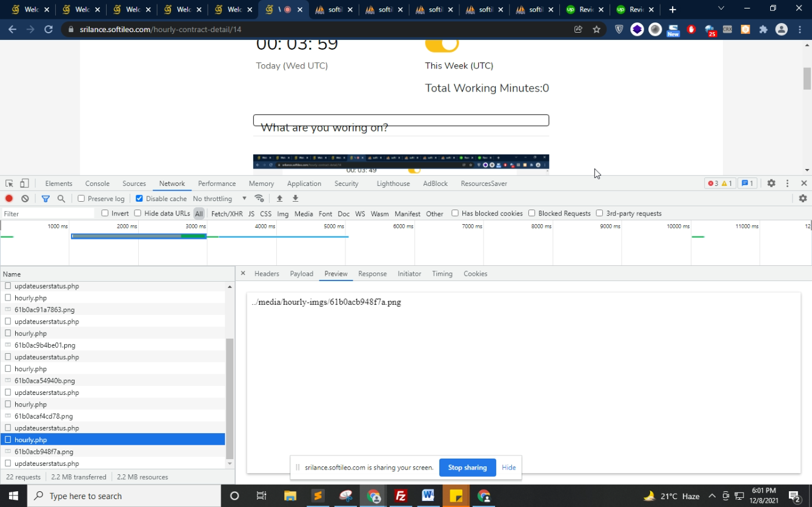
Task: Enable the Preserve log checkbox
Action: (x=81, y=199)
